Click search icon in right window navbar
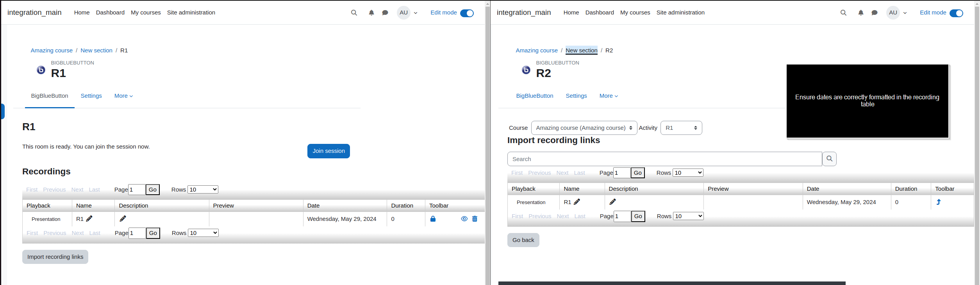Image resolution: width=980 pixels, height=285 pixels. tap(843, 13)
